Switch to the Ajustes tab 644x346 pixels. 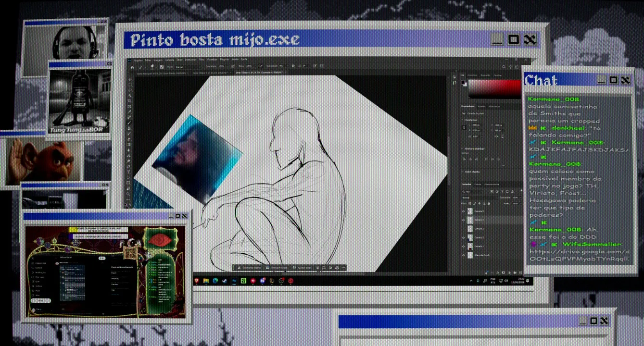click(482, 106)
